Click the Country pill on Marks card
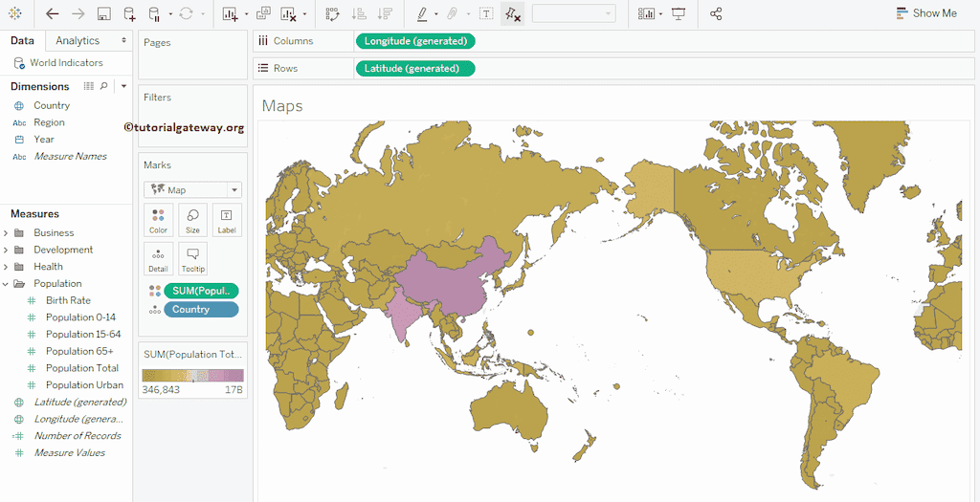 201,310
